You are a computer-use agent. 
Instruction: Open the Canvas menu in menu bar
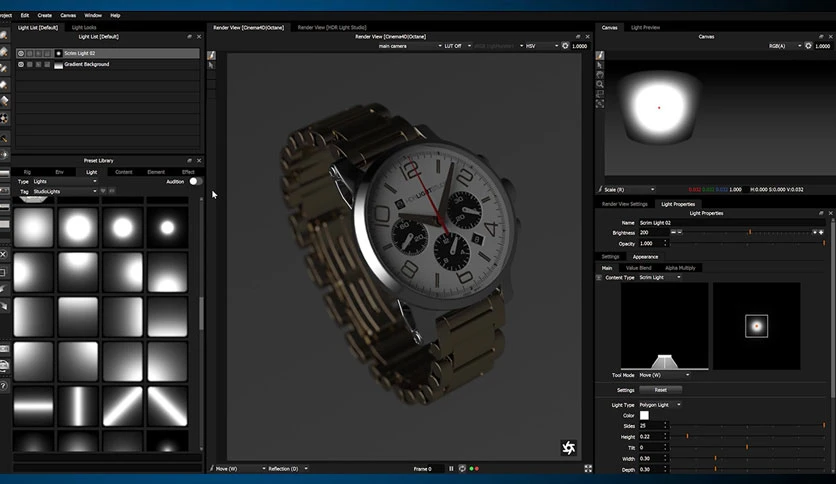(x=68, y=15)
